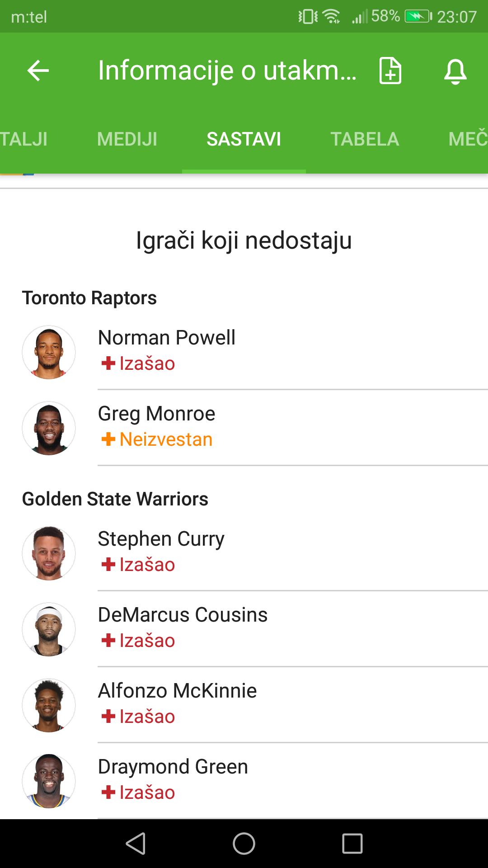Screen dimensions: 488x868
Task: Tap the add note document icon
Action: pos(390,71)
